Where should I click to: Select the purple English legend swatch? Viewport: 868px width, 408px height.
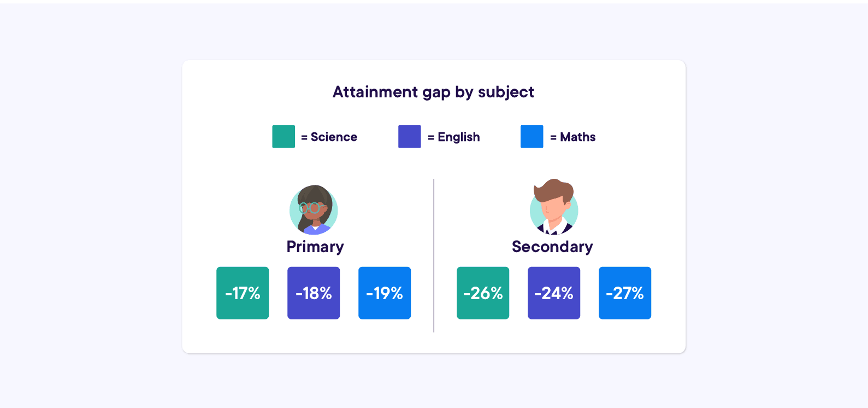pyautogui.click(x=410, y=137)
